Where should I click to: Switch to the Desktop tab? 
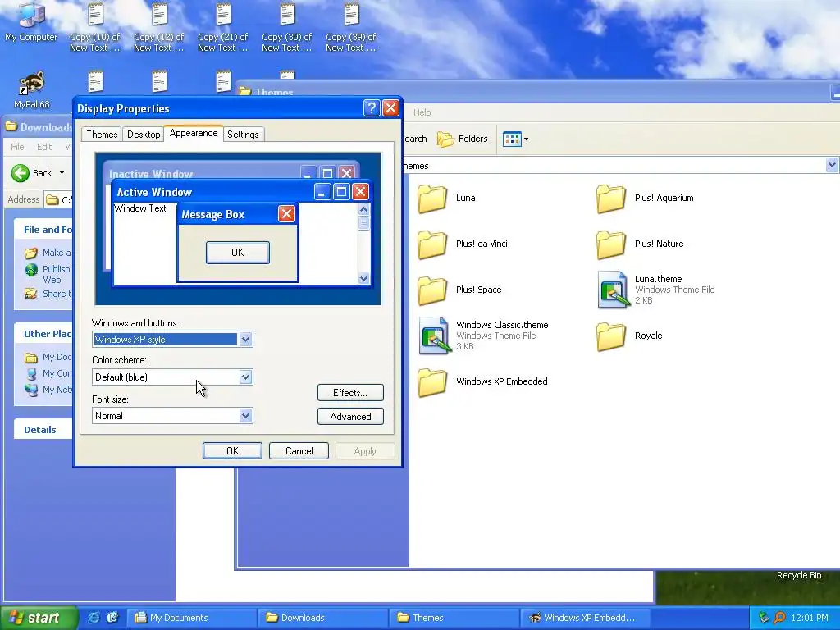click(144, 135)
